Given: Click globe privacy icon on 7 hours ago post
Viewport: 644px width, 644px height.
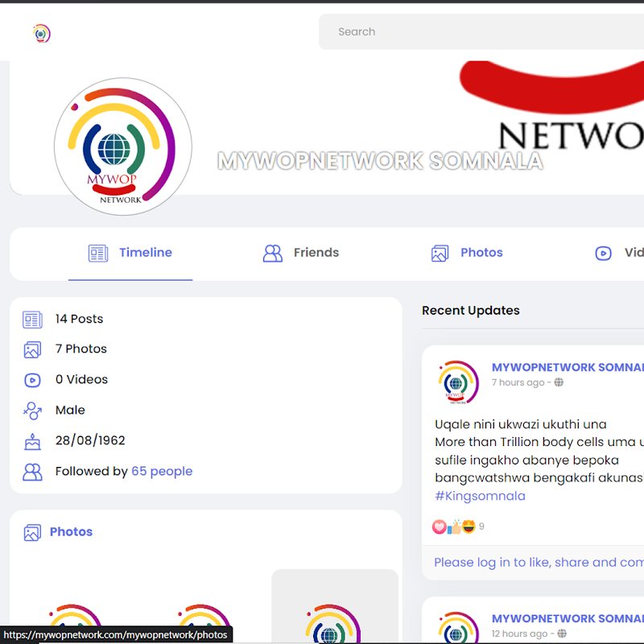Looking at the screenshot, I should (559, 382).
